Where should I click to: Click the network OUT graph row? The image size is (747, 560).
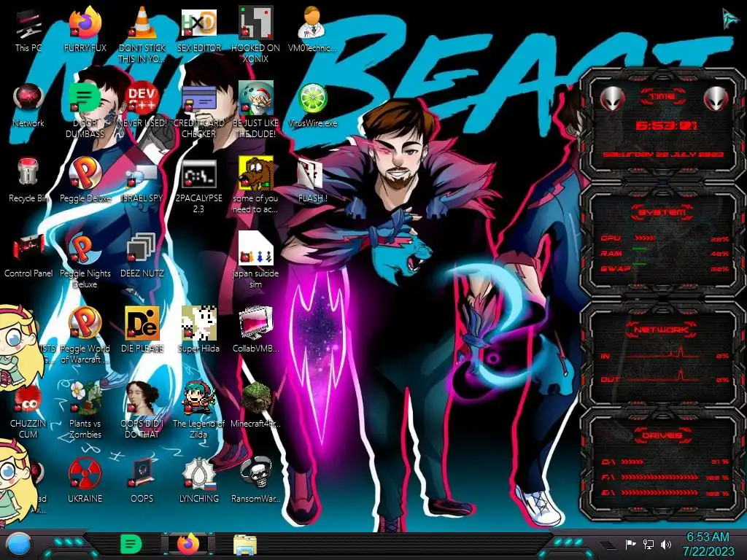tap(665, 377)
